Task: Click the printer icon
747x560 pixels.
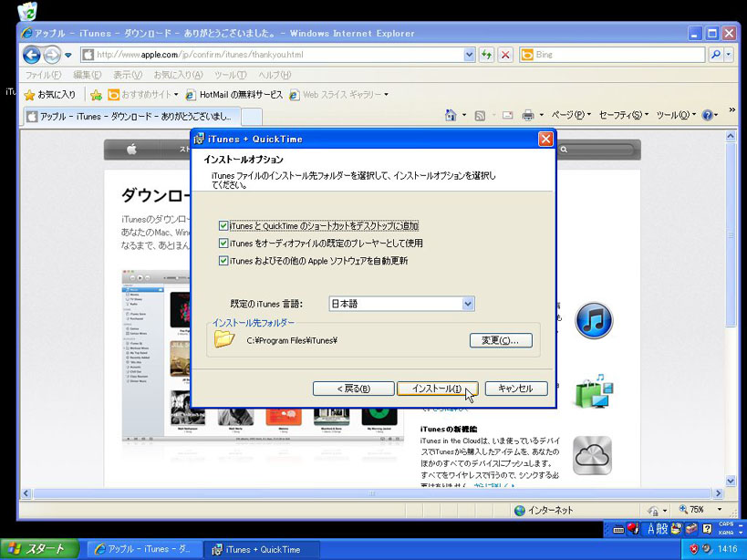Action: coord(528,115)
